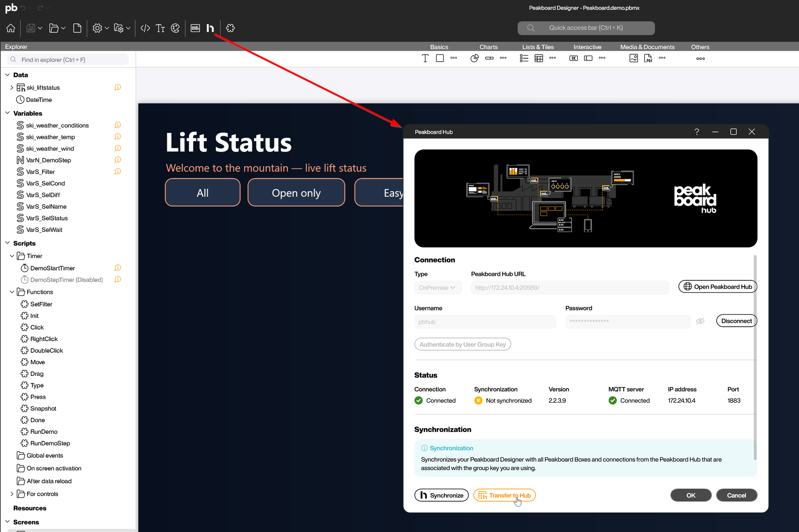799x532 pixels.
Task: Open the extensions puzzle icon in the toolbar
Action: coord(230,28)
